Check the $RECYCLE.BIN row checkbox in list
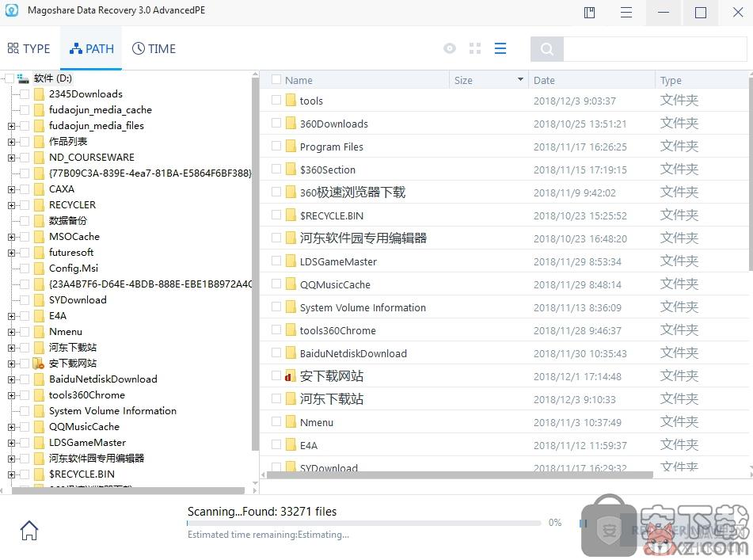This screenshot has height=560, width=753. pos(276,215)
